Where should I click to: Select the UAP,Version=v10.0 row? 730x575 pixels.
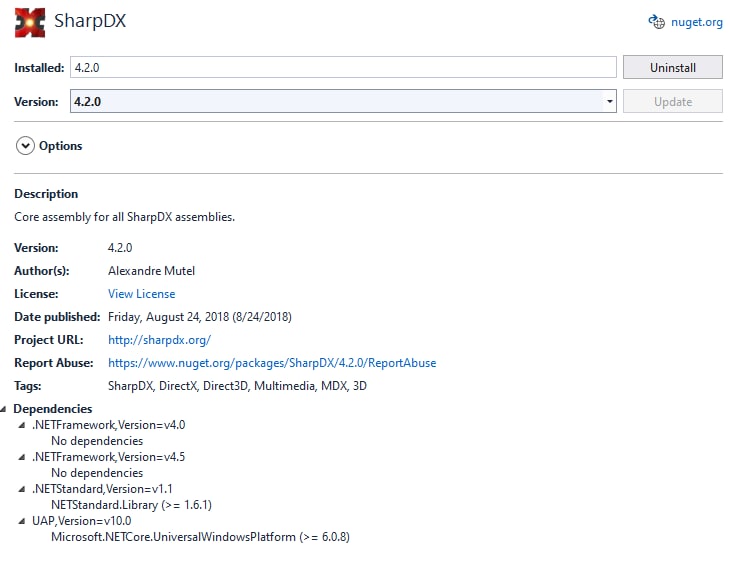coord(81,521)
